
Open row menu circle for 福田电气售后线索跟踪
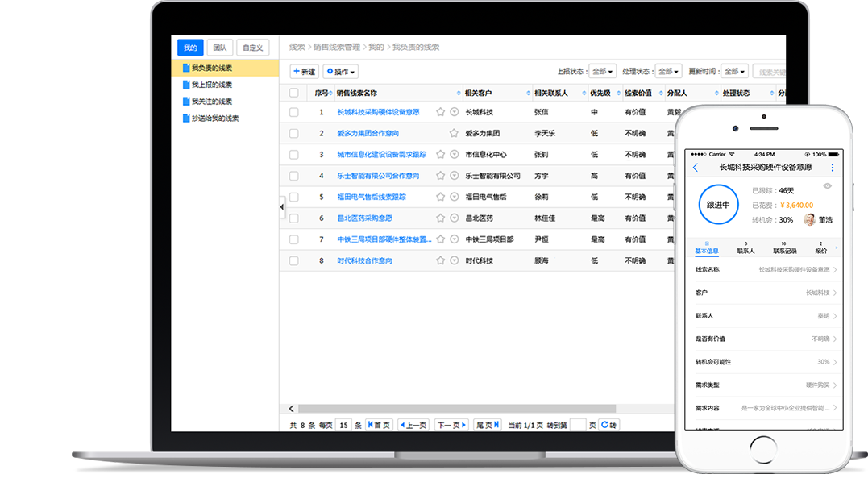455,197
